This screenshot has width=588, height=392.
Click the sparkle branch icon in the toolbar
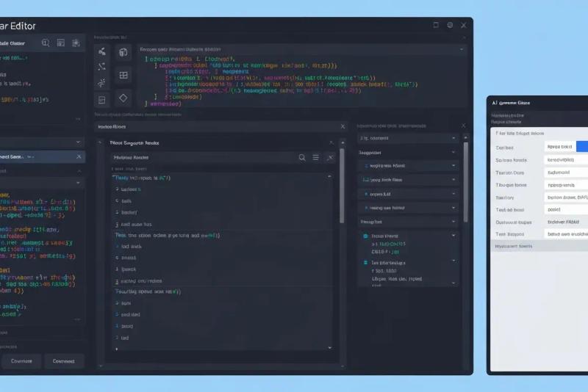click(x=101, y=83)
